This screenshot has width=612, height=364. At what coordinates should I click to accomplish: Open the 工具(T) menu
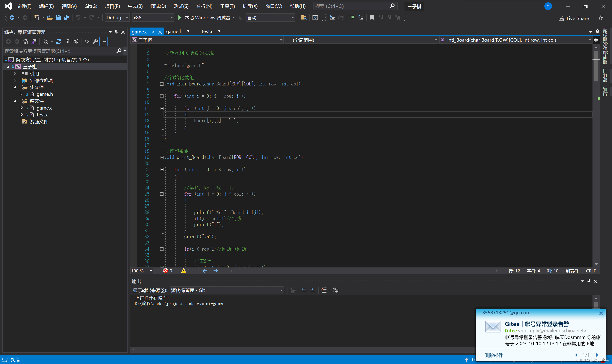point(227,6)
